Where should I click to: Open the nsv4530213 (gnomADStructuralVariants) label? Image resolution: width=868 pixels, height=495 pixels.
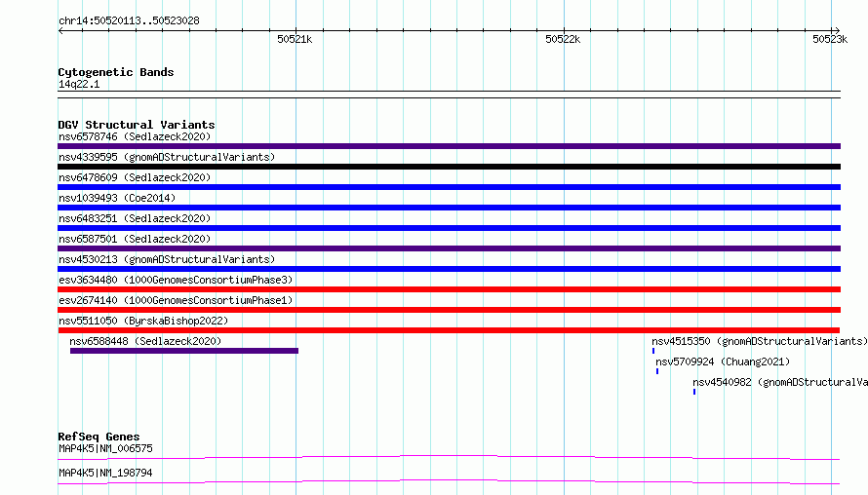click(x=167, y=259)
